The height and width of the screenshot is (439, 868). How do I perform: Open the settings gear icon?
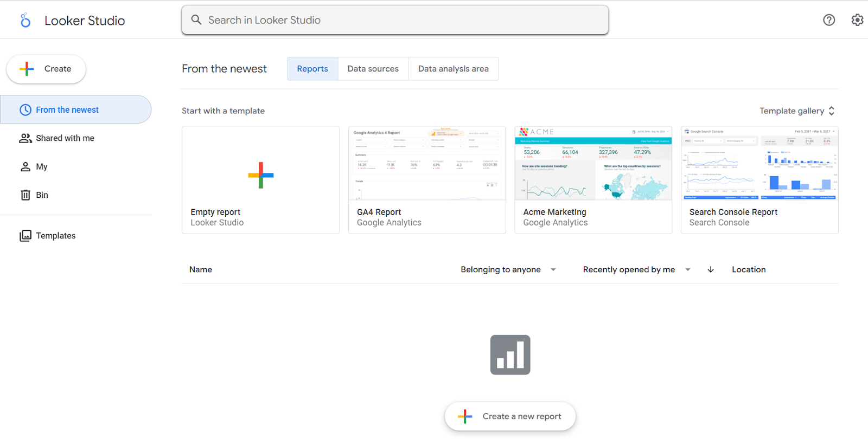(x=857, y=20)
